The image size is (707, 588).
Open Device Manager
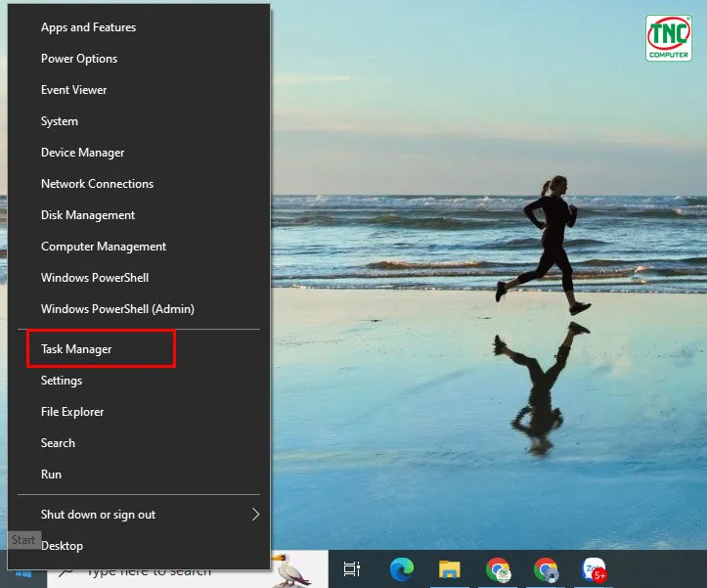[x=139, y=153]
